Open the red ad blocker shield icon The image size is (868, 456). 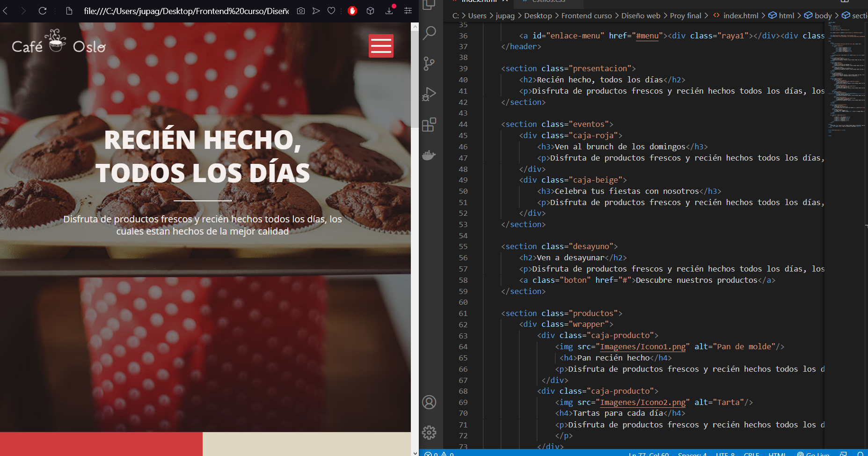point(352,11)
